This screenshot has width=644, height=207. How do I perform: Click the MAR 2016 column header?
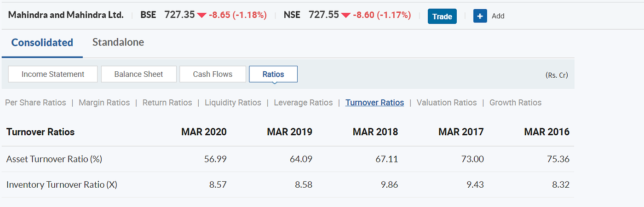546,132
